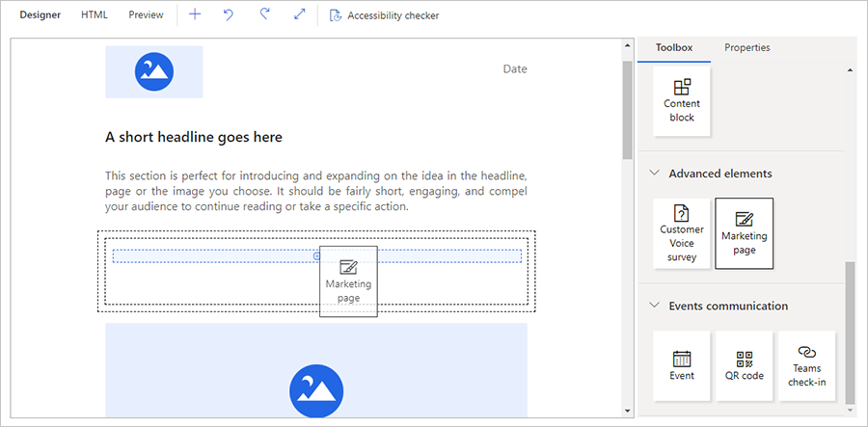Switch to the Properties tab

tap(747, 48)
